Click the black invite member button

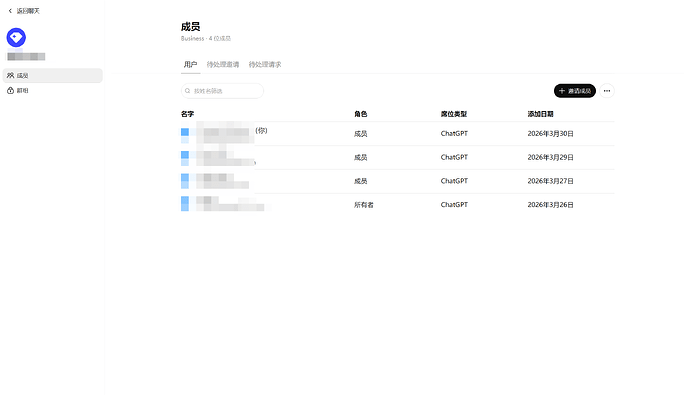575,91
